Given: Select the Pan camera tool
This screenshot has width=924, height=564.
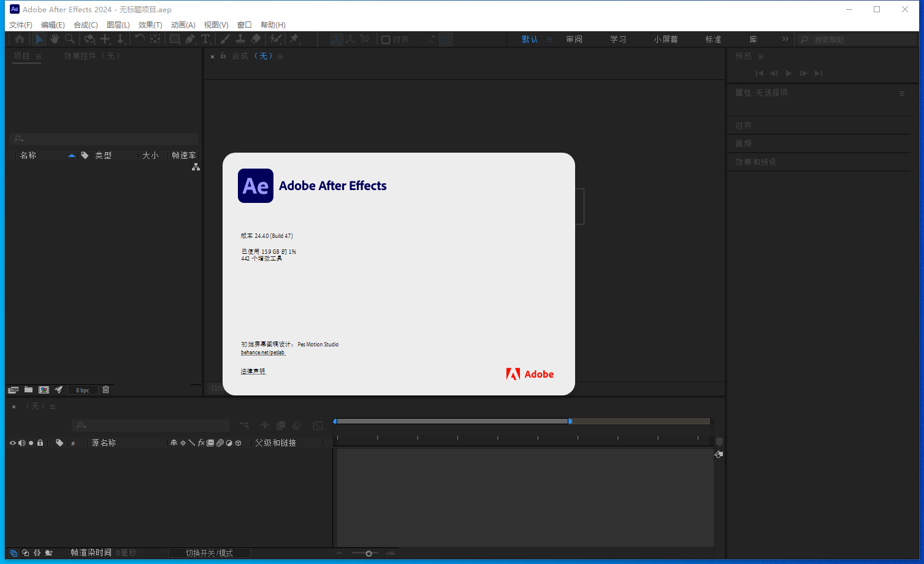Looking at the screenshot, I should tap(105, 39).
